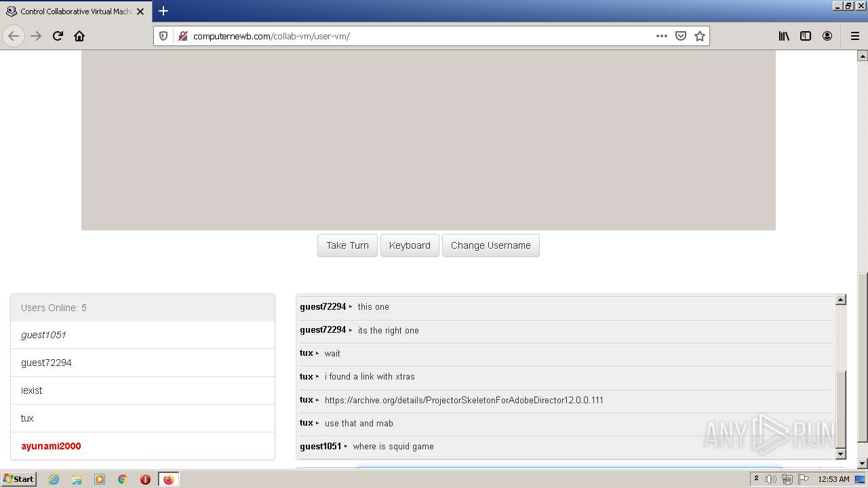This screenshot has height=488, width=868.
Task: Click the chat message input field
Action: pos(570,467)
